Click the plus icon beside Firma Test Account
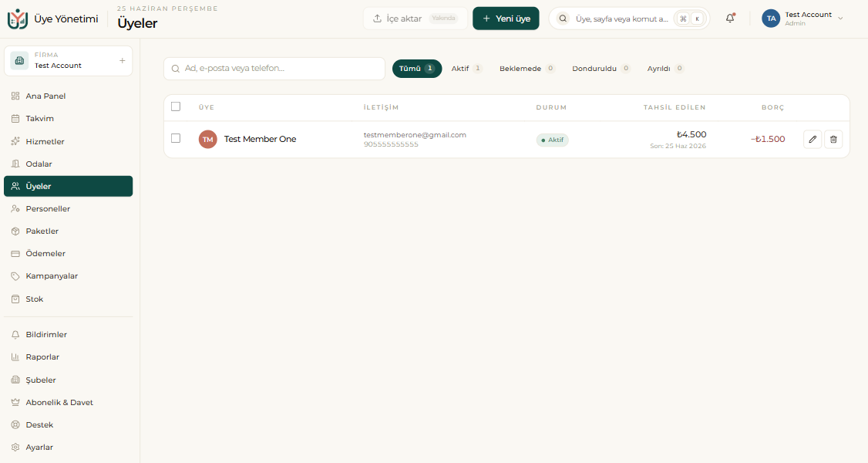This screenshot has height=463, width=868. 123,60
